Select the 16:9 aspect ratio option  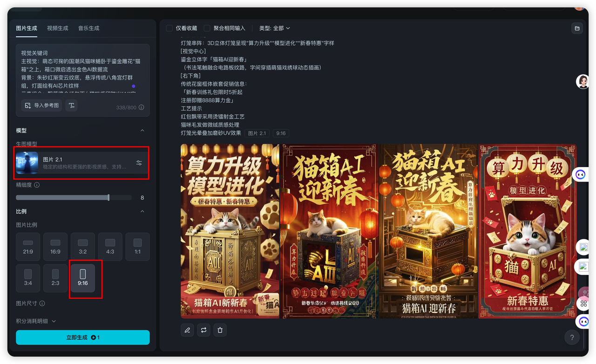tap(55, 247)
